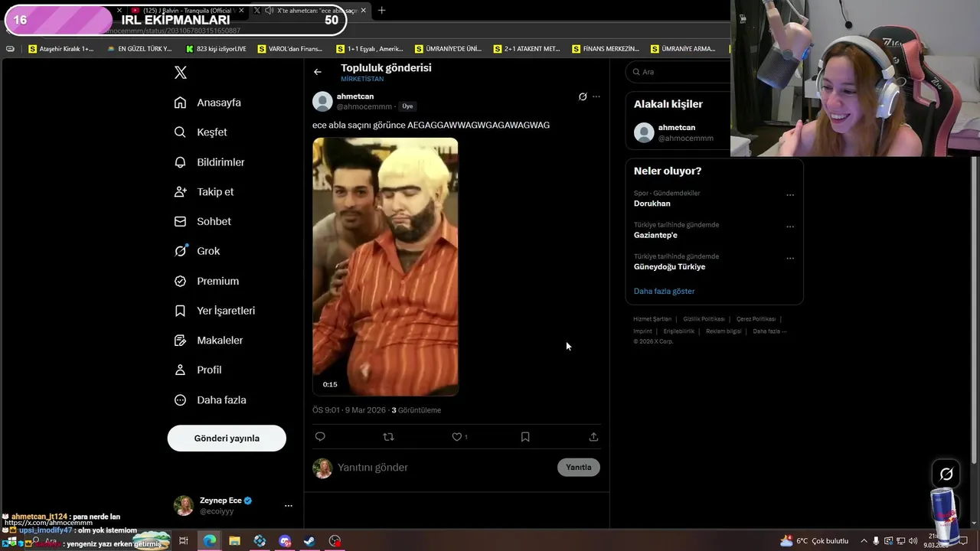
Task: Mute the audio on the X tab
Action: pos(269,11)
